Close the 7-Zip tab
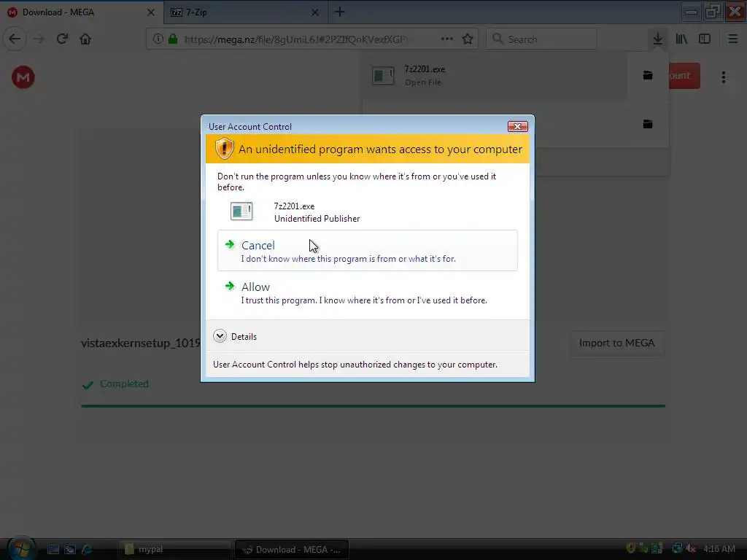The height and width of the screenshot is (560, 747). pos(315,12)
